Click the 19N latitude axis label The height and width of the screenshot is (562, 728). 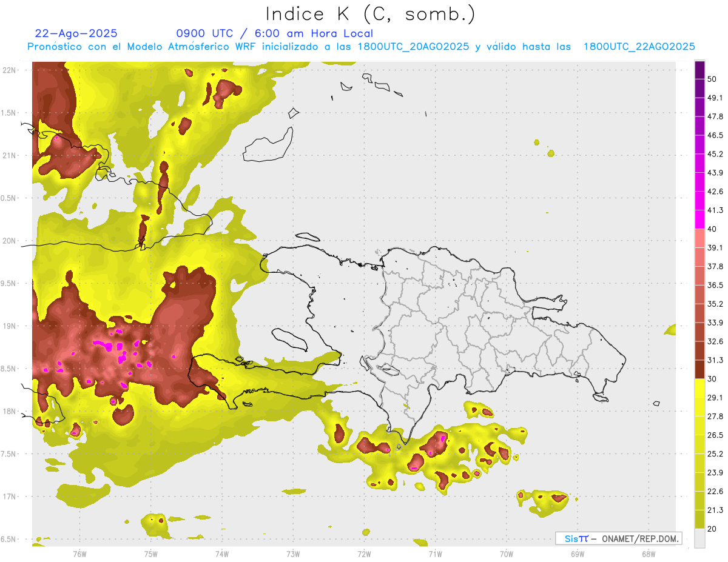click(x=10, y=326)
